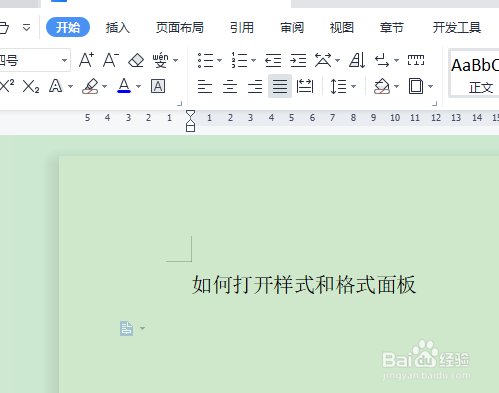Expand the font color dropdown arrow
This screenshot has height=393, width=499.
pos(139,87)
